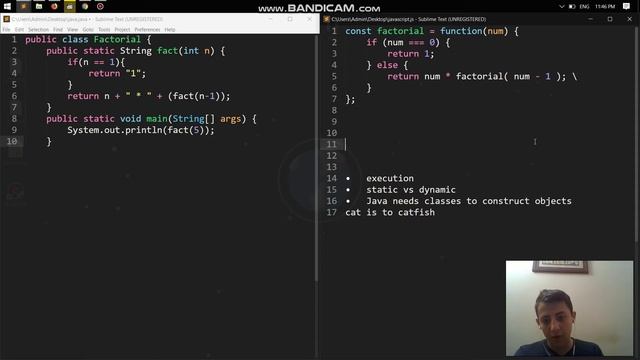Open the Help menu
The width and height of the screenshot is (640, 360).
point(170,29)
